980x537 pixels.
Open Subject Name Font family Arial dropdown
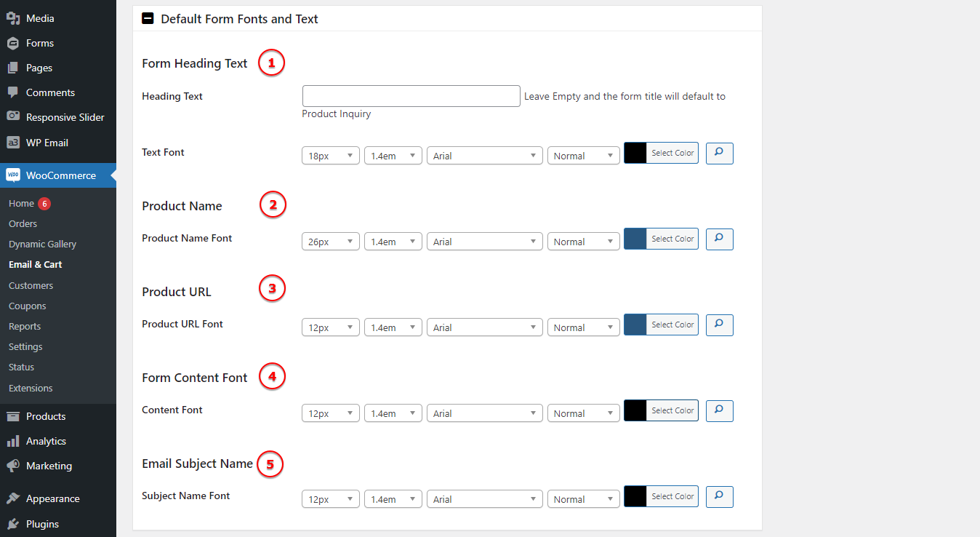click(485, 499)
